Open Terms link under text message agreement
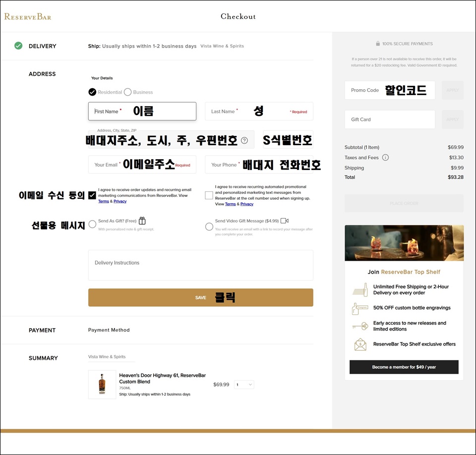Screen dimensions: 476x455 pyautogui.click(x=231, y=204)
